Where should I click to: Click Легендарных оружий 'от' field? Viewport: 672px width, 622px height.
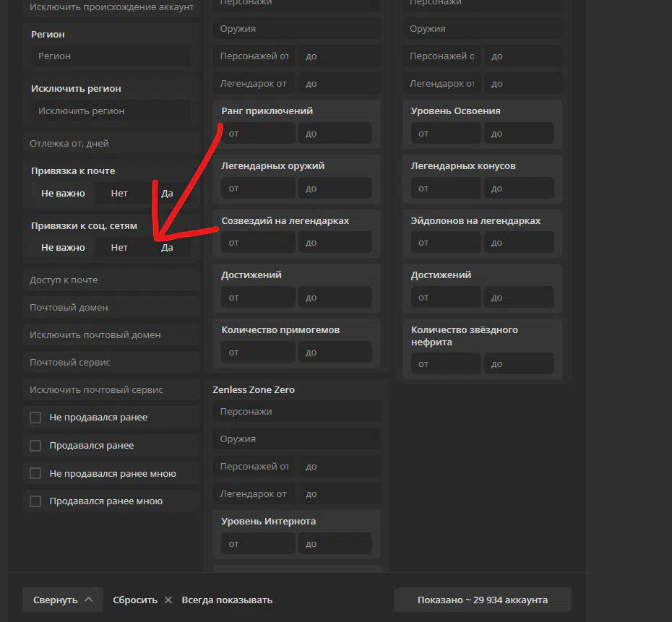click(259, 189)
